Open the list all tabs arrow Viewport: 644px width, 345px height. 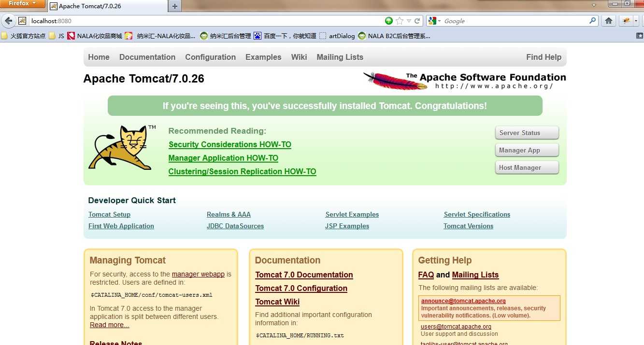(x=594, y=5)
